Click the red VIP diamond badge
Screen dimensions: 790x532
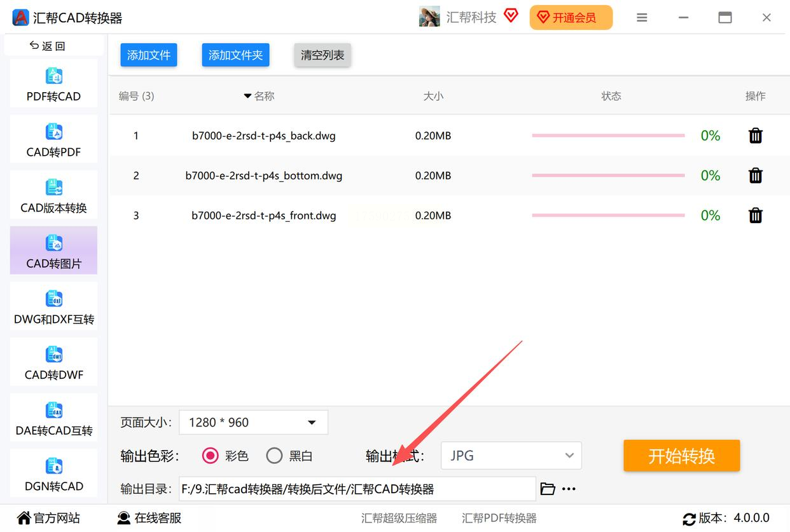pyautogui.click(x=511, y=15)
